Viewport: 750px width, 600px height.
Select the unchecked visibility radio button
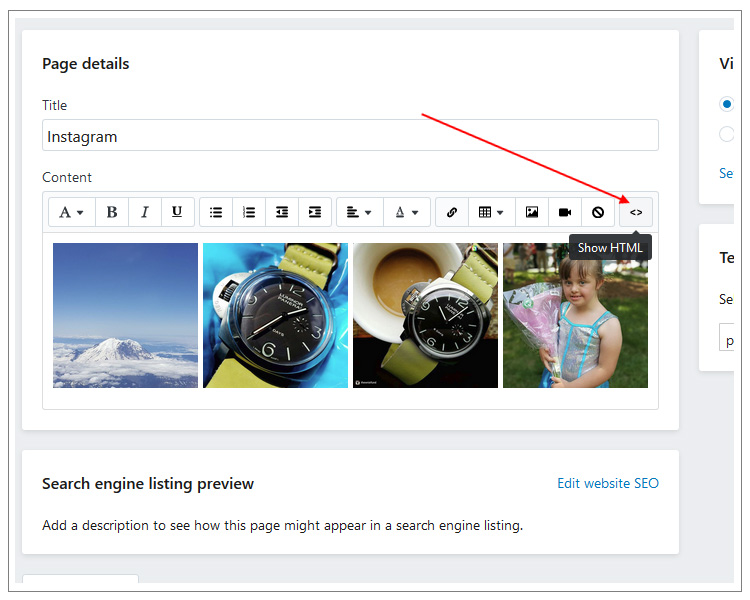727,134
